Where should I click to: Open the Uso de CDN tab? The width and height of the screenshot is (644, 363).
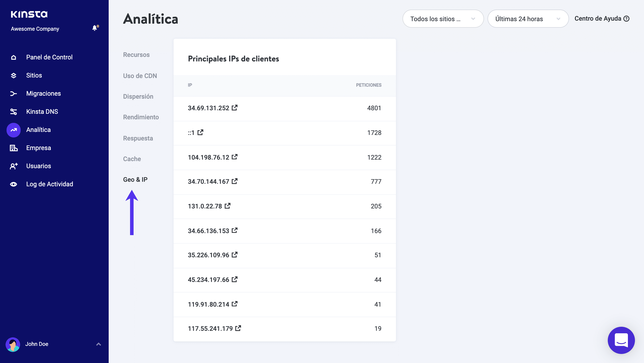[x=140, y=76]
